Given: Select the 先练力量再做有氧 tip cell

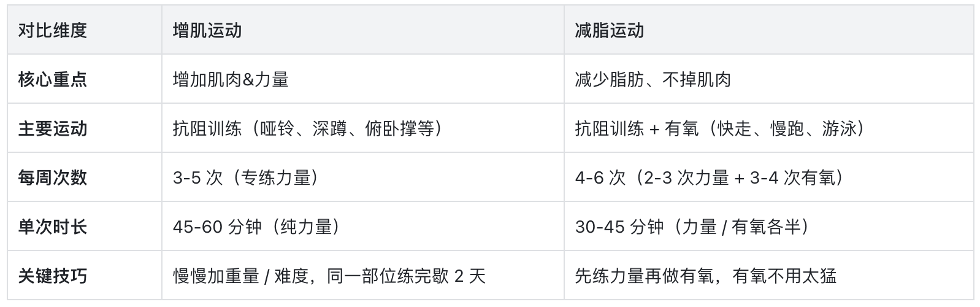Looking at the screenshot, I should [x=705, y=276].
